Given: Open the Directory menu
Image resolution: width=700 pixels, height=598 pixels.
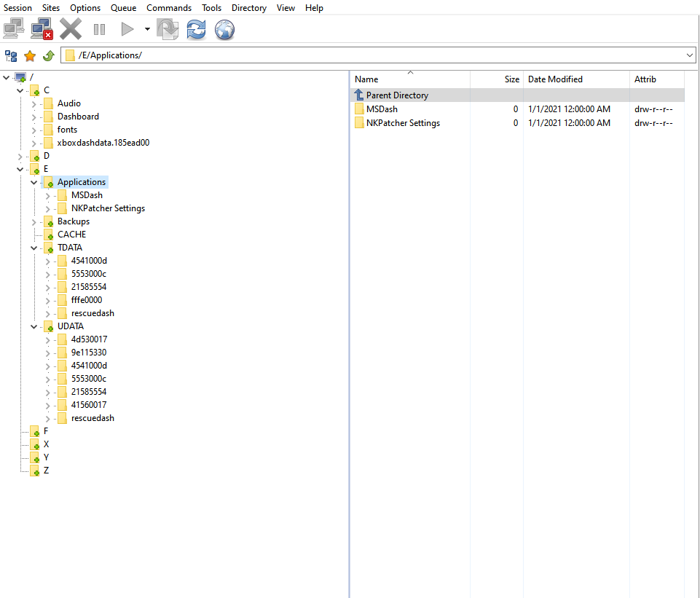Looking at the screenshot, I should (248, 8).
